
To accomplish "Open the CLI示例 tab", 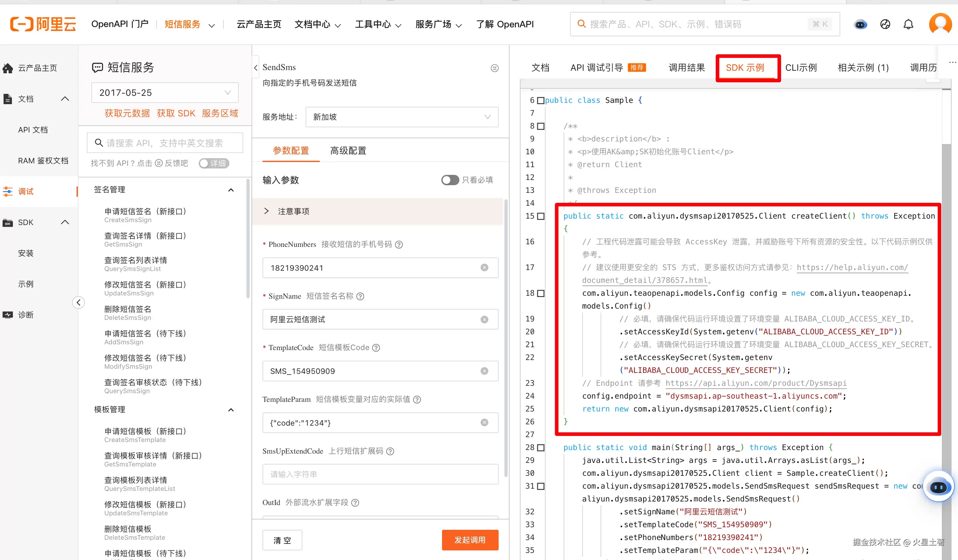I will [801, 68].
